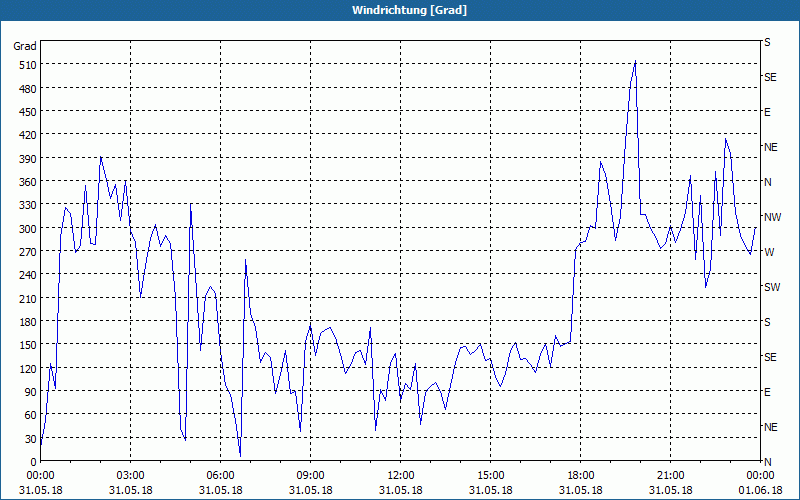Click the 09:00 time axis label
This screenshot has height=500, width=800.
coord(310,476)
